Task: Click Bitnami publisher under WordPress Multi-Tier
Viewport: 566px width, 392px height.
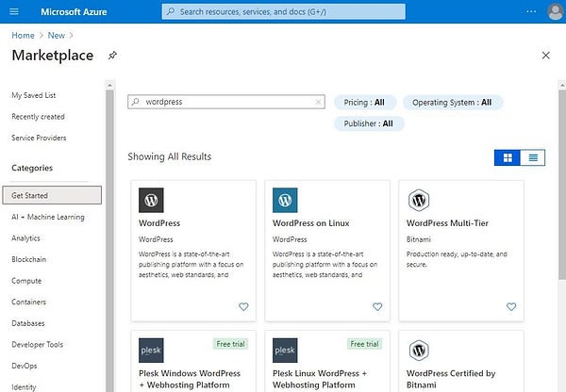Action: tap(418, 239)
